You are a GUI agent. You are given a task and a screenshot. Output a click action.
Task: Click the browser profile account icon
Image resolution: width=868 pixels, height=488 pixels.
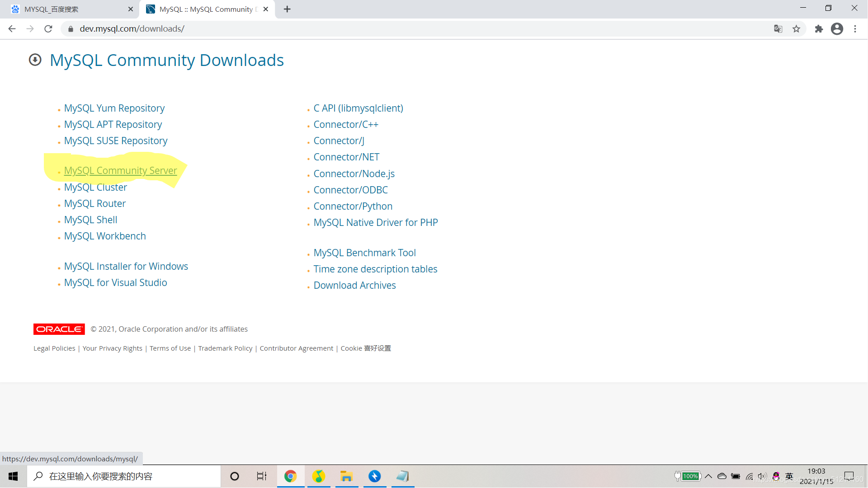click(x=837, y=28)
